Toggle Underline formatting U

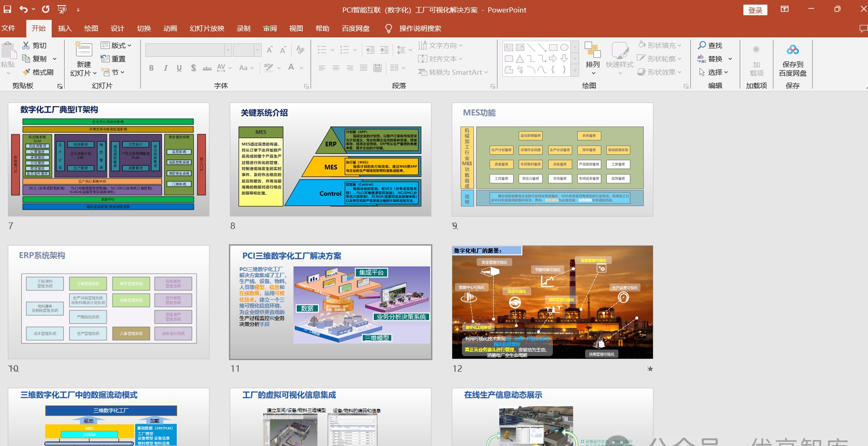tap(179, 68)
